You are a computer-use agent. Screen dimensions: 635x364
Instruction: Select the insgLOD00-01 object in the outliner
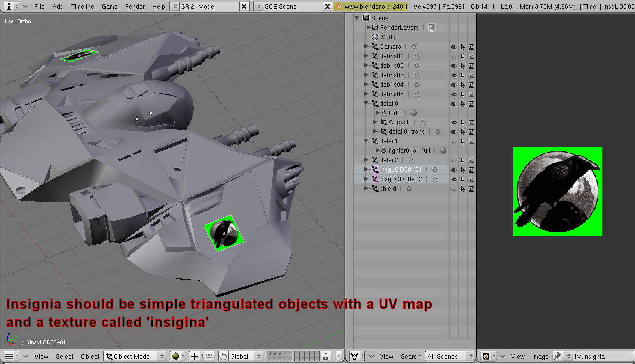click(400, 170)
